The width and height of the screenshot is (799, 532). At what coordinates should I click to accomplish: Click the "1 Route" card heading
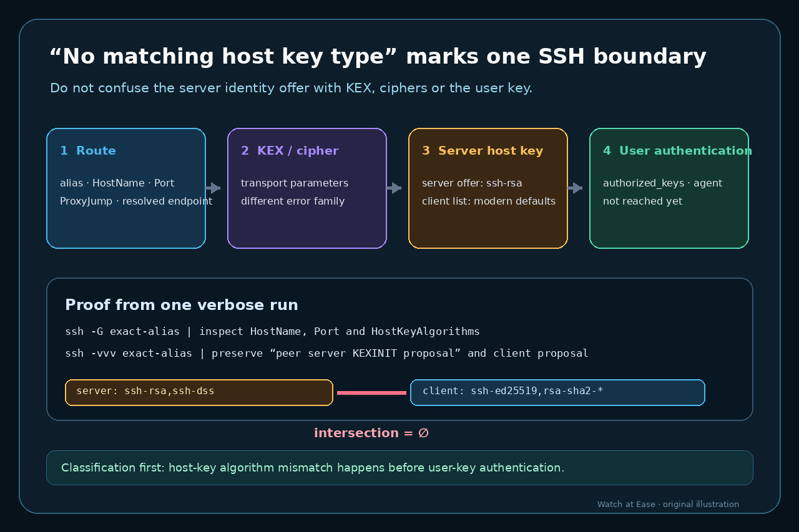point(88,151)
